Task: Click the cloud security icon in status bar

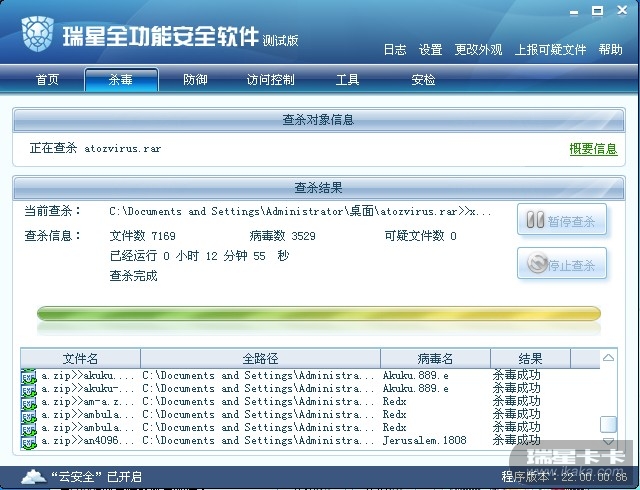Action: click(x=34, y=476)
